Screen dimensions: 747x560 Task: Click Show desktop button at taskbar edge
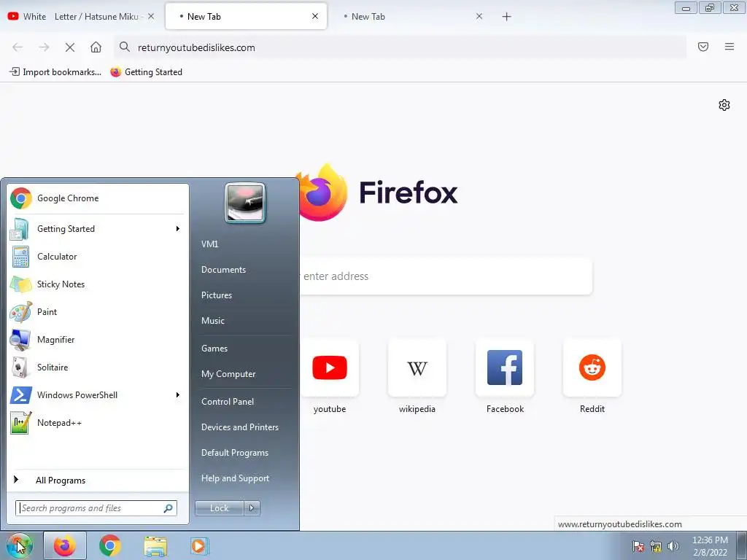[x=742, y=545]
